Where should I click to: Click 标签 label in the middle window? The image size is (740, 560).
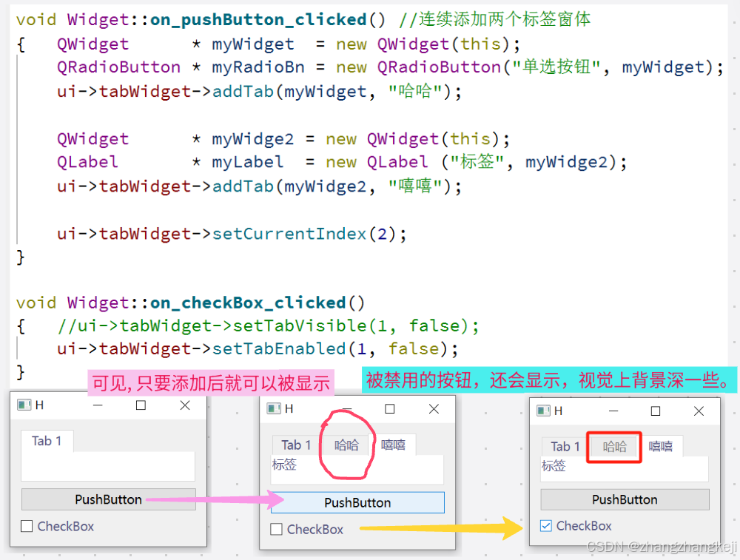click(x=284, y=465)
